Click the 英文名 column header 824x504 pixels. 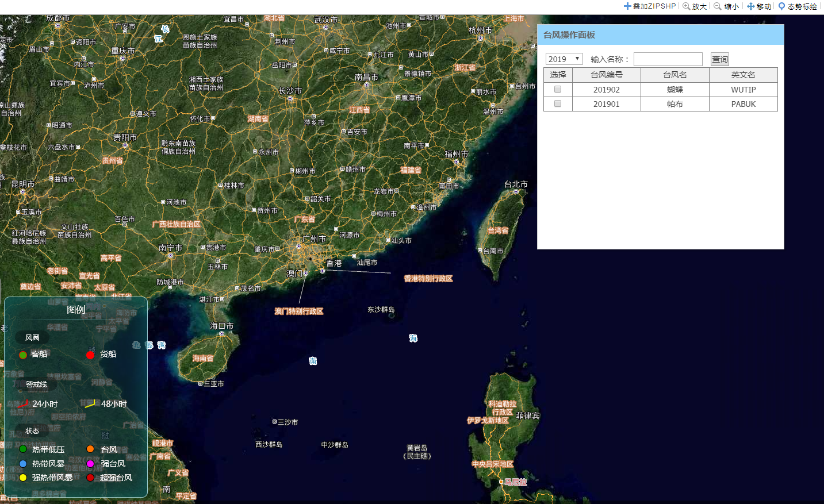743,75
